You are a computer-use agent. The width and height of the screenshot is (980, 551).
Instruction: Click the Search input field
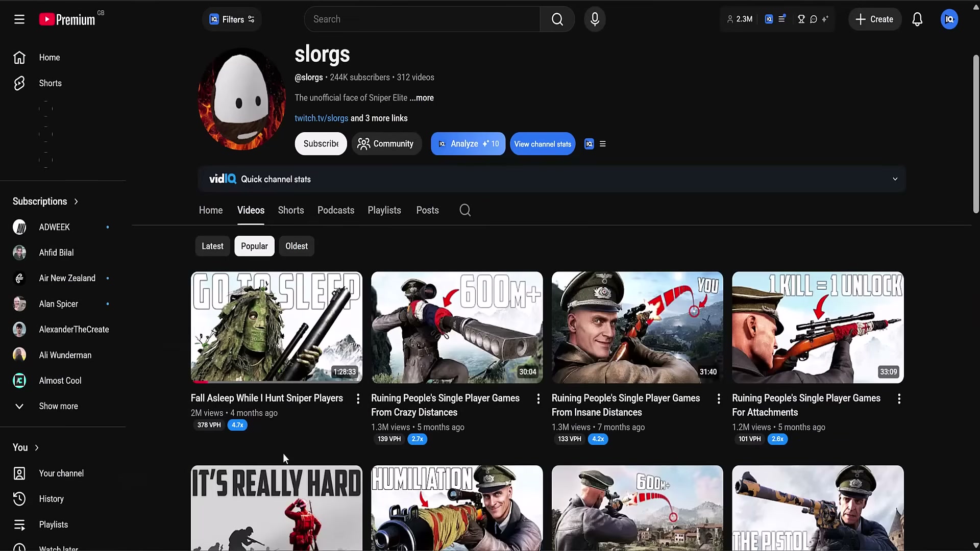[422, 19]
